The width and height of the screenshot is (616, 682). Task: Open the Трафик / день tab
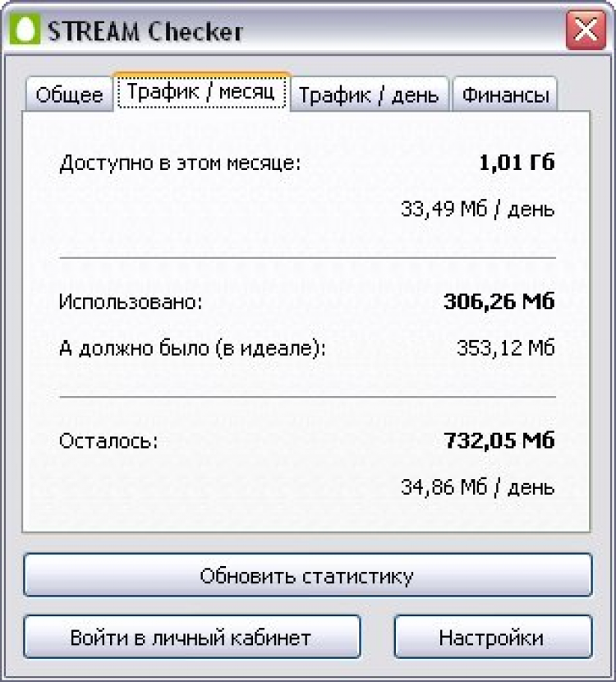point(369,94)
